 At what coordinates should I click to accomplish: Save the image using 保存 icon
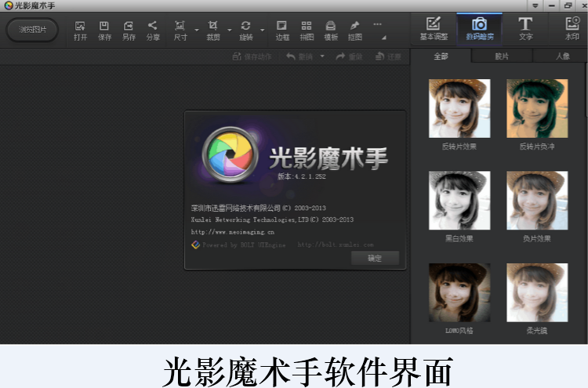coord(104,31)
